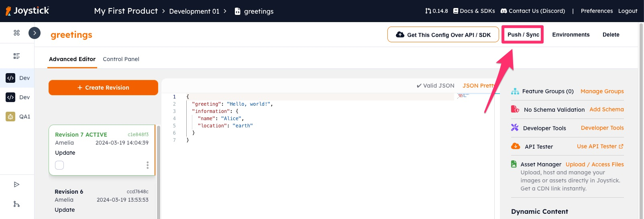This screenshot has width=644, height=219.
Task: Open Revision 7 three-dot options menu
Action: pos(147,165)
